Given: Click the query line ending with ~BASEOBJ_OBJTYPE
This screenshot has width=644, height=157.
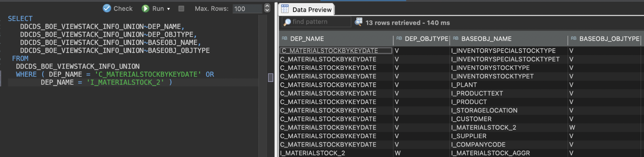Looking at the screenshot, I should [x=115, y=51].
